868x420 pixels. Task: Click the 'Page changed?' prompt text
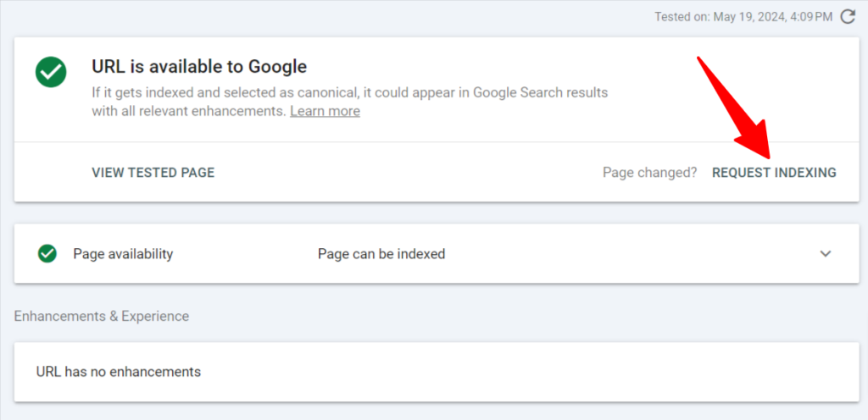pos(649,173)
